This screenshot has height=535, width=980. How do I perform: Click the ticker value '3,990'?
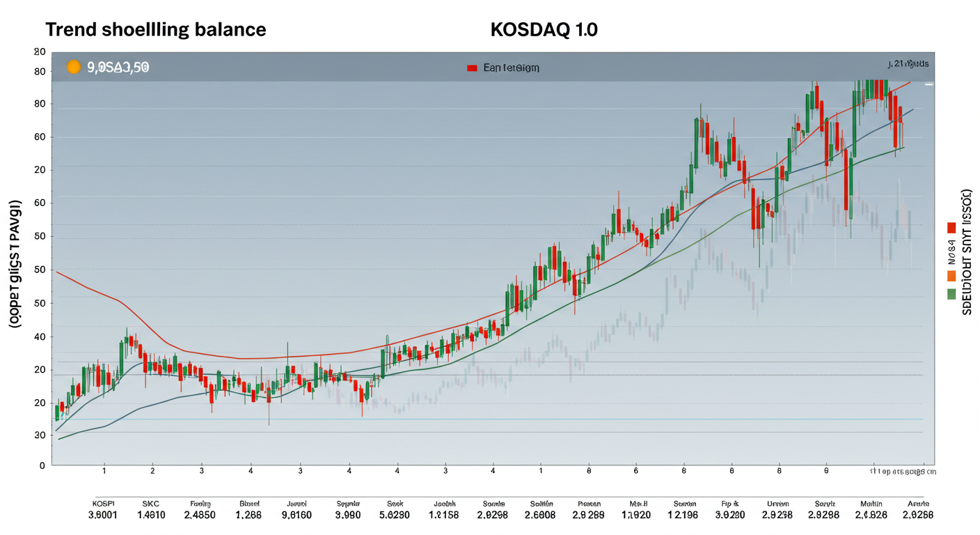coord(347,516)
